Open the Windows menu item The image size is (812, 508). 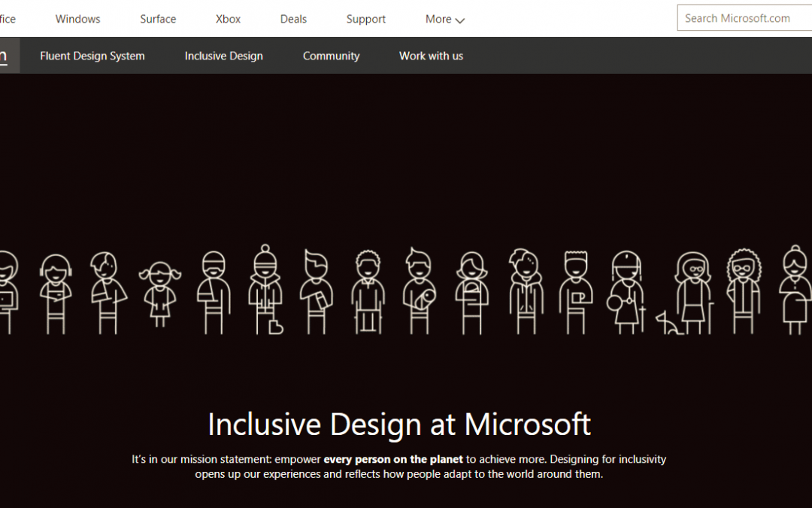[77, 19]
